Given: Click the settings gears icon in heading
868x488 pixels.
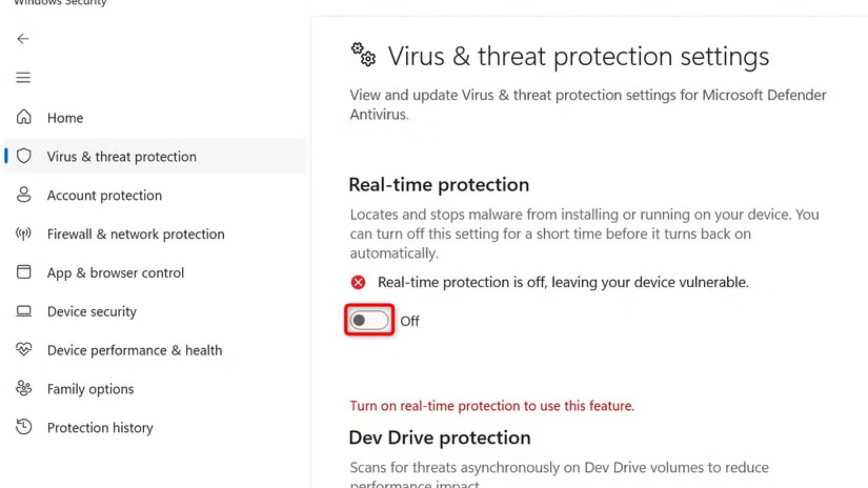Looking at the screenshot, I should [x=363, y=55].
